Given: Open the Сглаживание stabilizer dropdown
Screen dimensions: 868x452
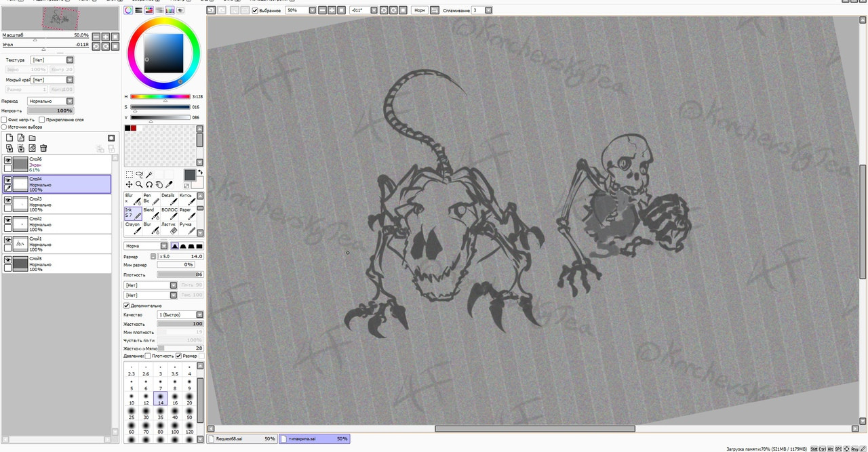Looking at the screenshot, I should 483,11.
